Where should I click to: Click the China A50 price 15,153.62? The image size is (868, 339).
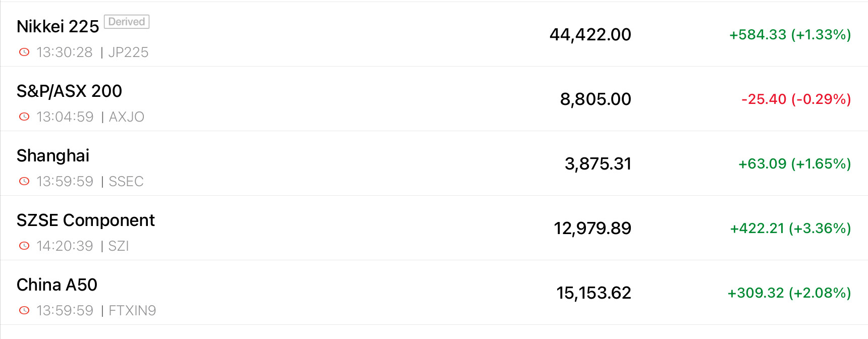point(593,293)
